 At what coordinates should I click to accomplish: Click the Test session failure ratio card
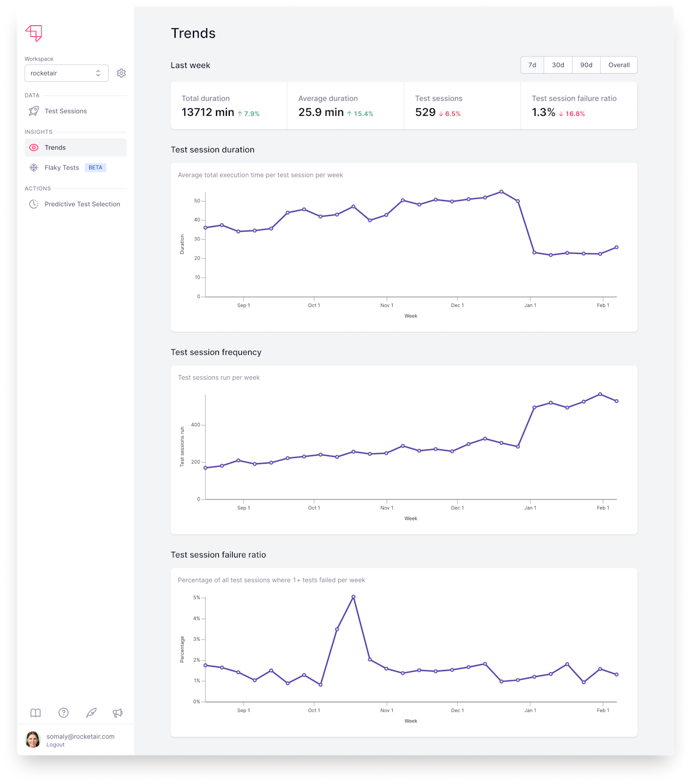click(x=579, y=105)
